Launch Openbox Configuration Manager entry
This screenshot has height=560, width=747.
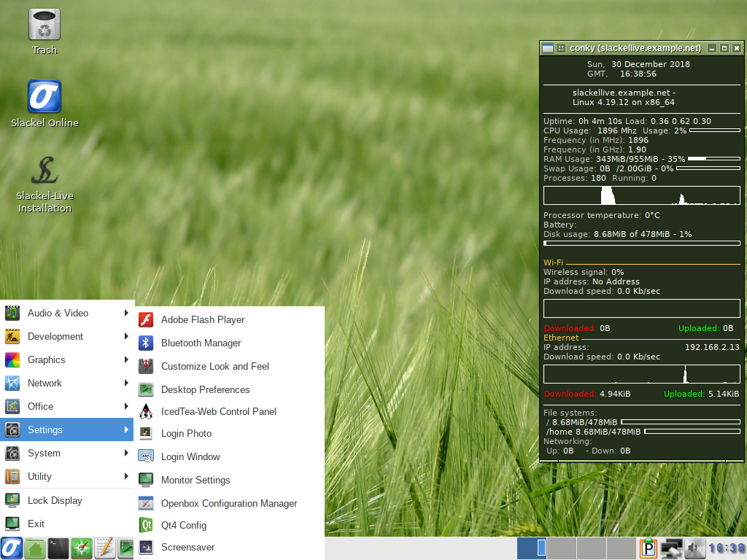click(230, 503)
